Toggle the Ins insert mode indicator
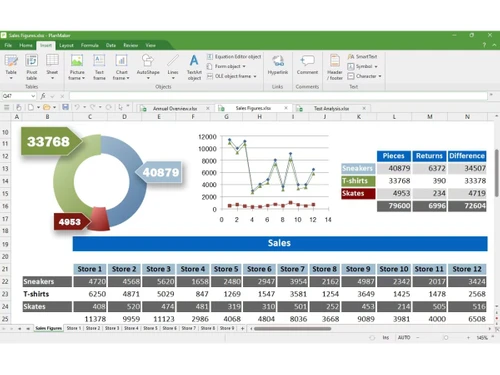Viewport: 500px width, 375px height. 386,338
